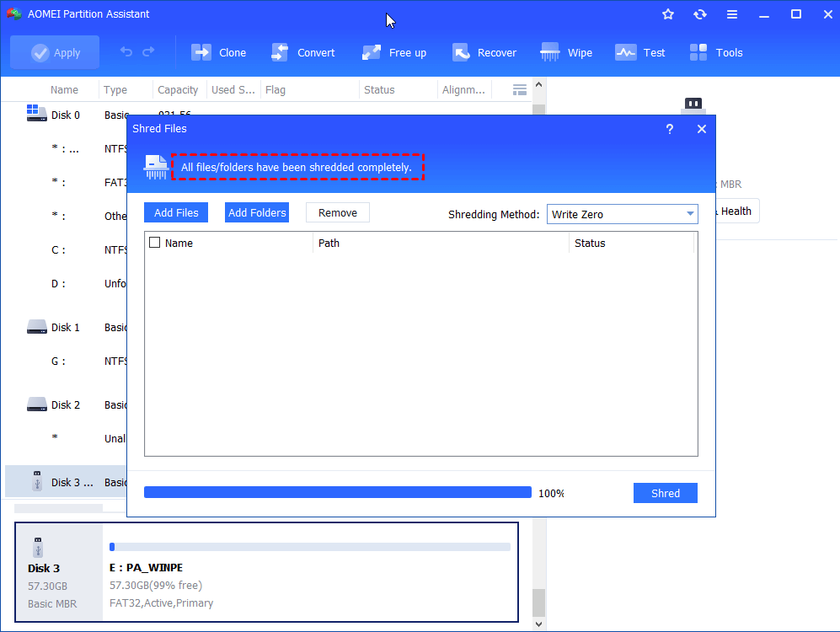840x632 pixels.
Task: Toggle the select-all Name checkbox
Action: [x=155, y=243]
